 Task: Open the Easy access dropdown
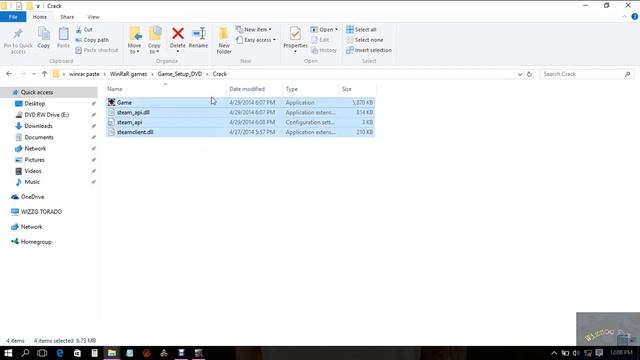(256, 40)
